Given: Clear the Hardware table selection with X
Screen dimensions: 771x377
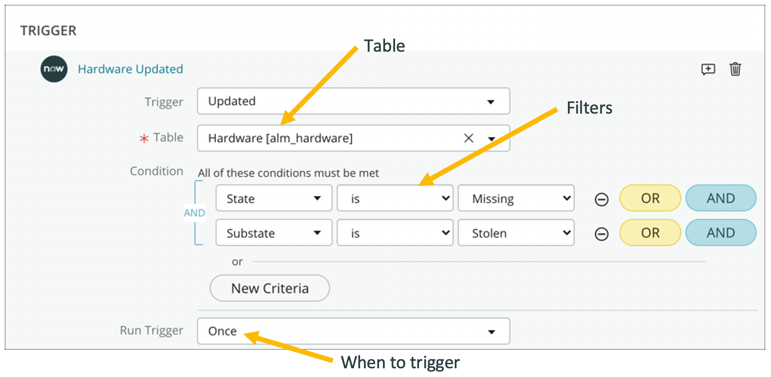Looking at the screenshot, I should pos(468,139).
